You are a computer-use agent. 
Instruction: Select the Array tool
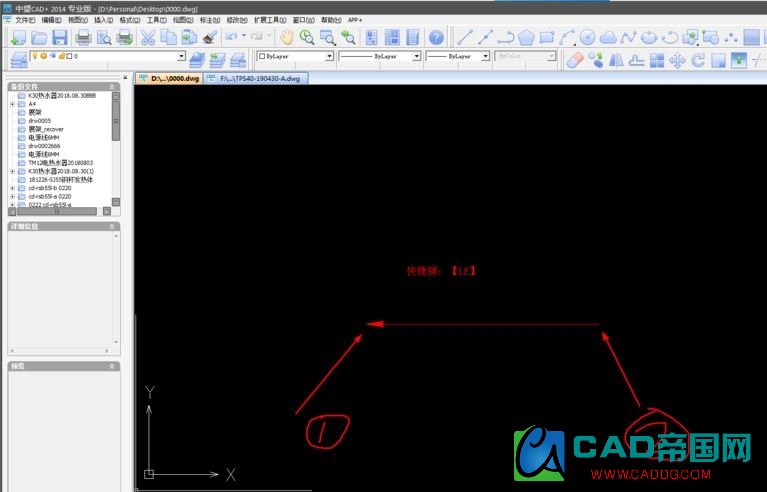[657, 60]
